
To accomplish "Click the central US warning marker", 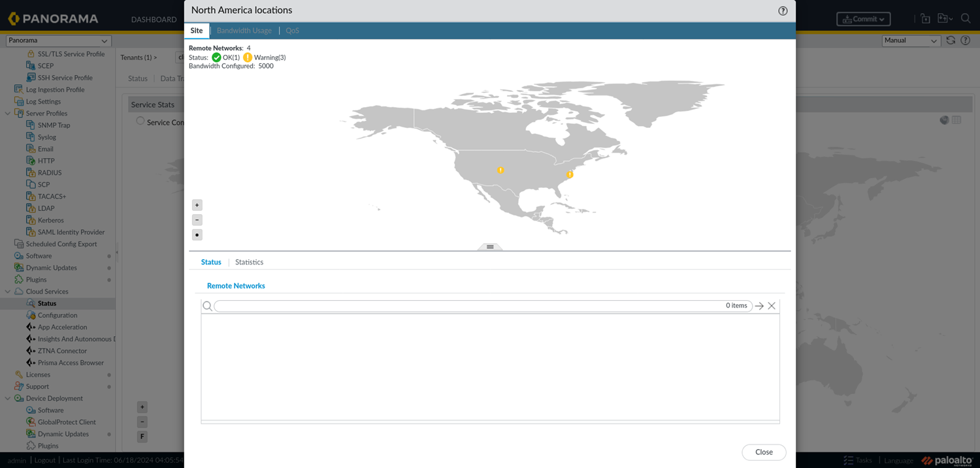I will 500,170.
